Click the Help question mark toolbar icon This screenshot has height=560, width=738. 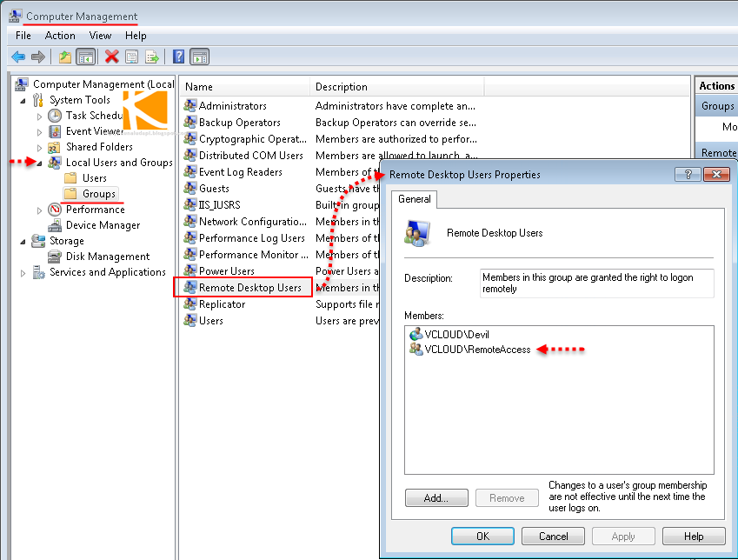pyautogui.click(x=178, y=57)
